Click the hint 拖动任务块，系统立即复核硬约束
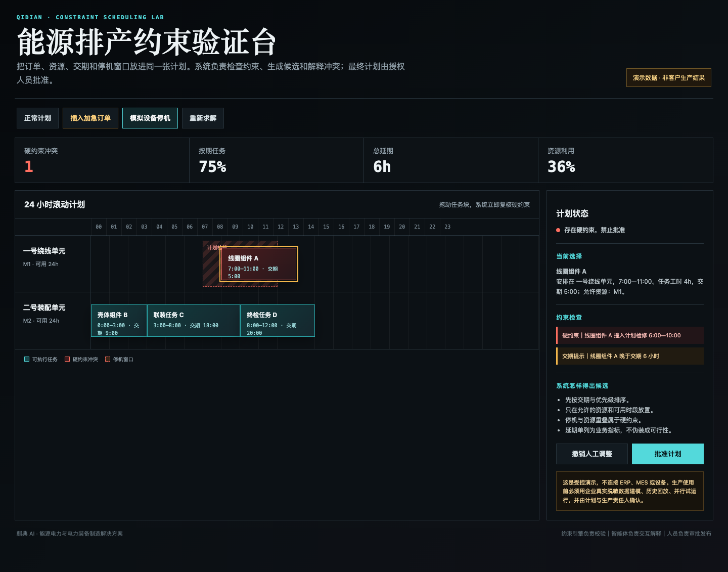728x572 pixels. click(484, 205)
